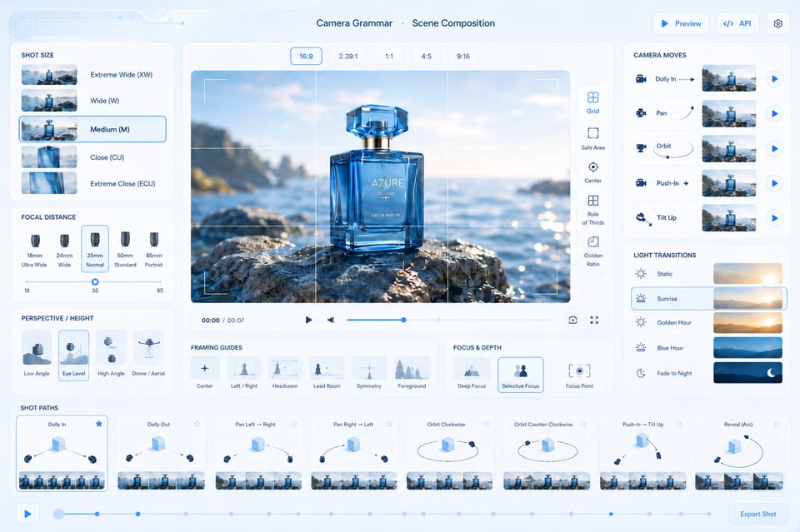
Task: Unfavorite the Dolly In shot path star
Action: coord(99,424)
